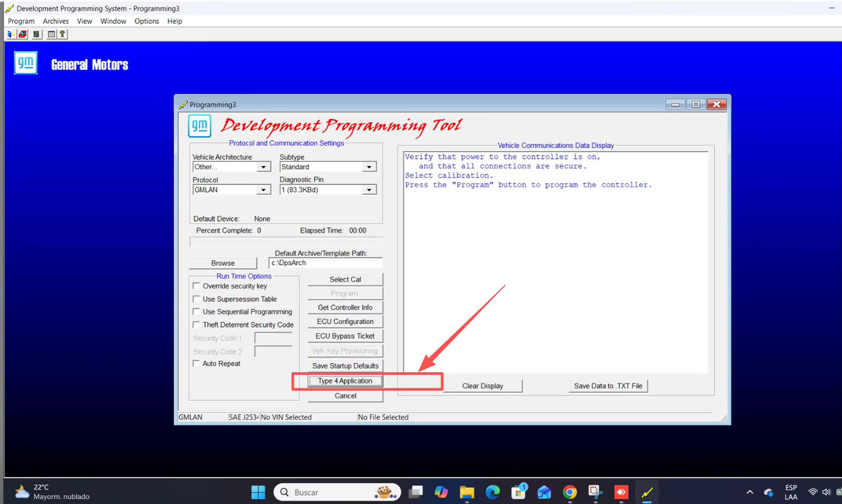Click the question mark help toolbar icon
The image size is (842, 504).
[x=62, y=34]
